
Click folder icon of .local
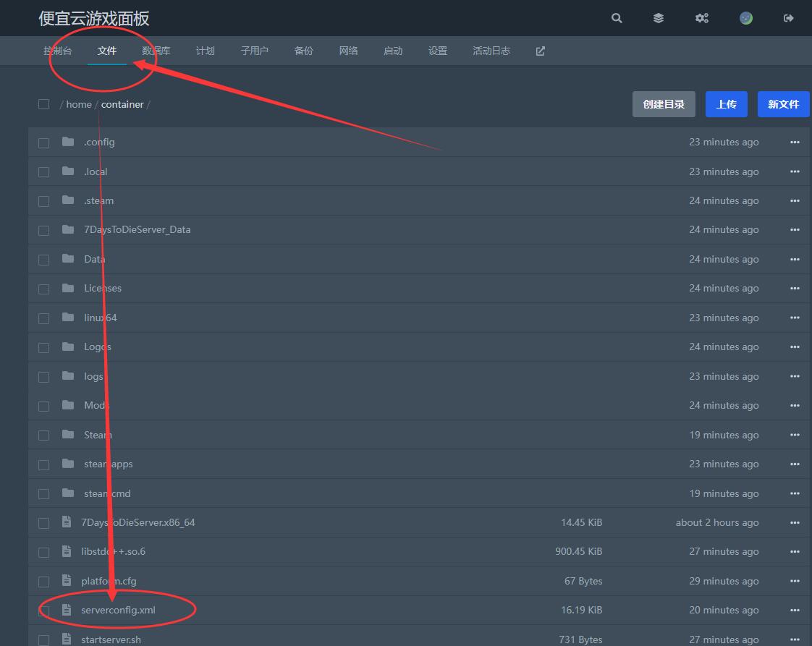[68, 171]
